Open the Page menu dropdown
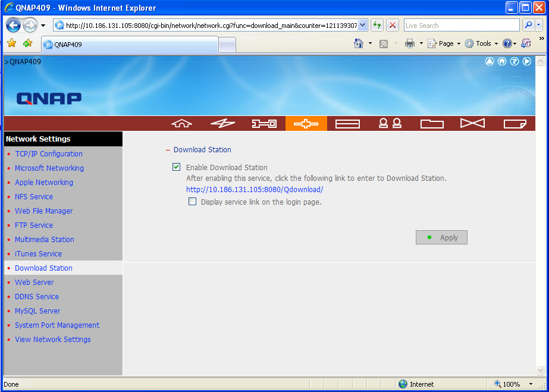The image size is (549, 392). tap(444, 43)
